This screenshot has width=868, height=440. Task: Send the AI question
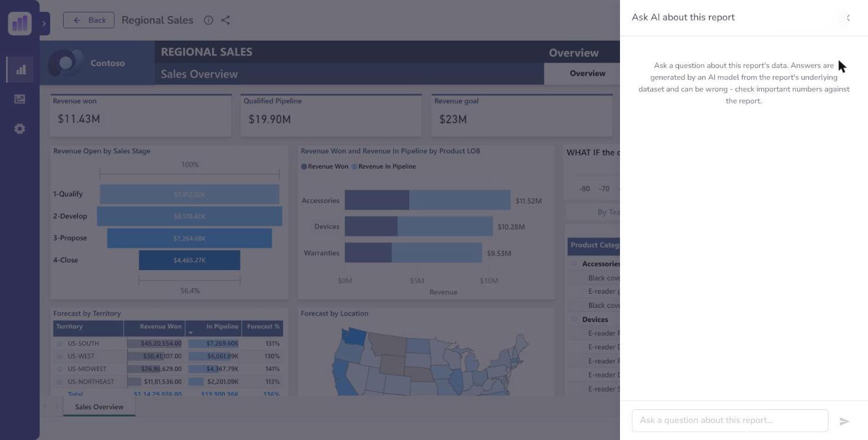(844, 421)
